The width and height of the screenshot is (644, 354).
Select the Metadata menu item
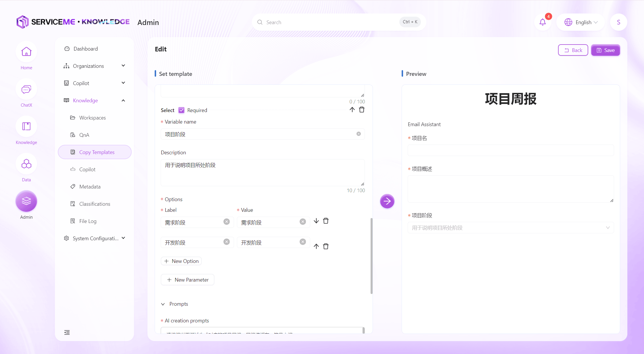90,187
